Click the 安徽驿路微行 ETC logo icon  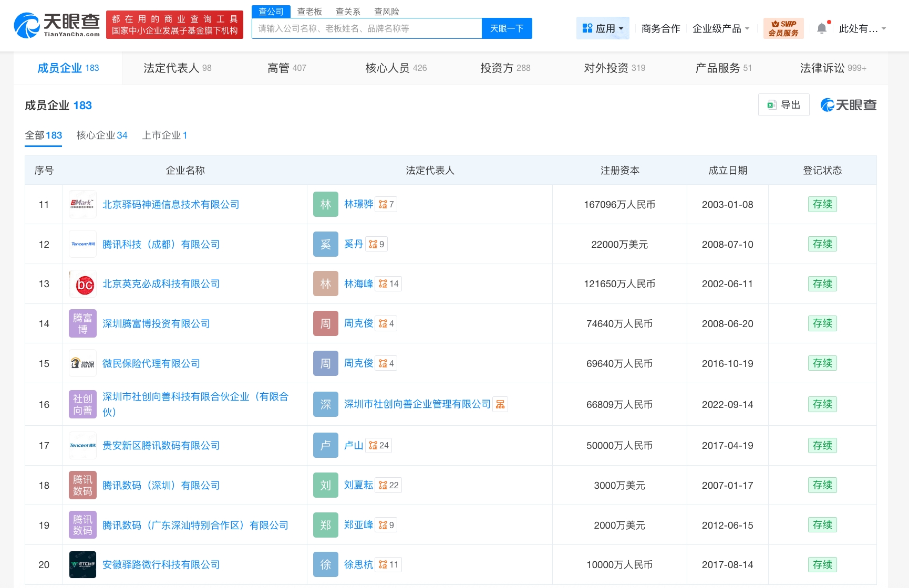point(83,565)
